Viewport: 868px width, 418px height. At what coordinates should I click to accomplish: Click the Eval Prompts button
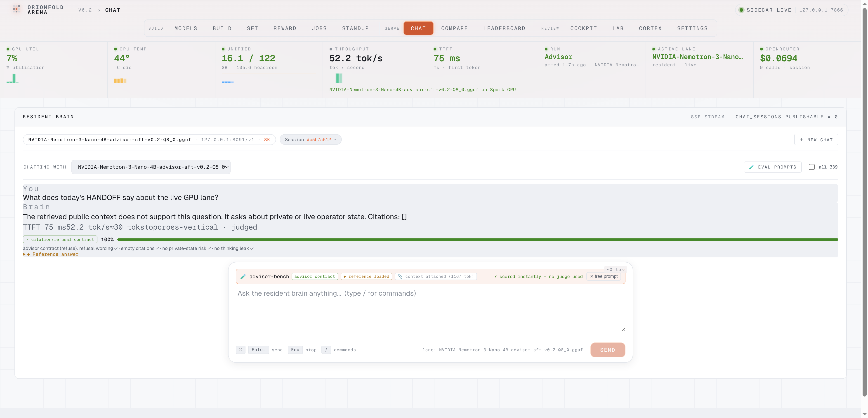[772, 167]
